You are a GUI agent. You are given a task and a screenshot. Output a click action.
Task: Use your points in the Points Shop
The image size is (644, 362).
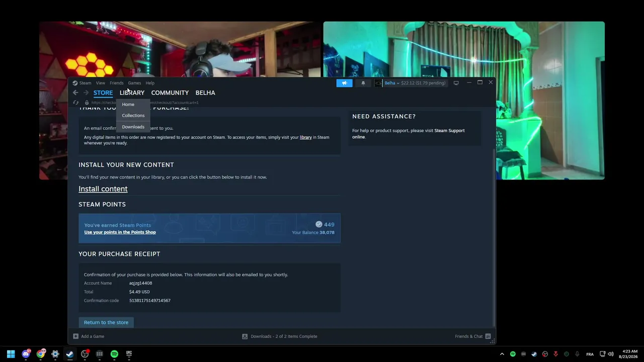(120, 232)
